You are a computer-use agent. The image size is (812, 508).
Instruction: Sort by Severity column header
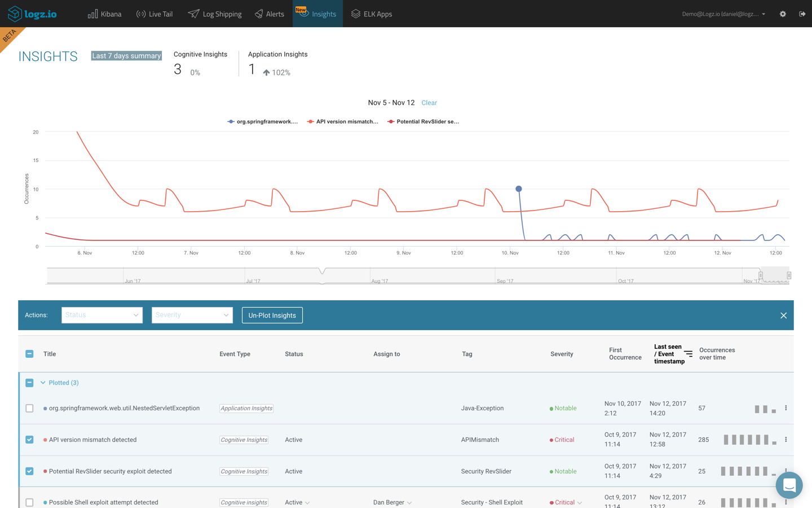(x=562, y=354)
